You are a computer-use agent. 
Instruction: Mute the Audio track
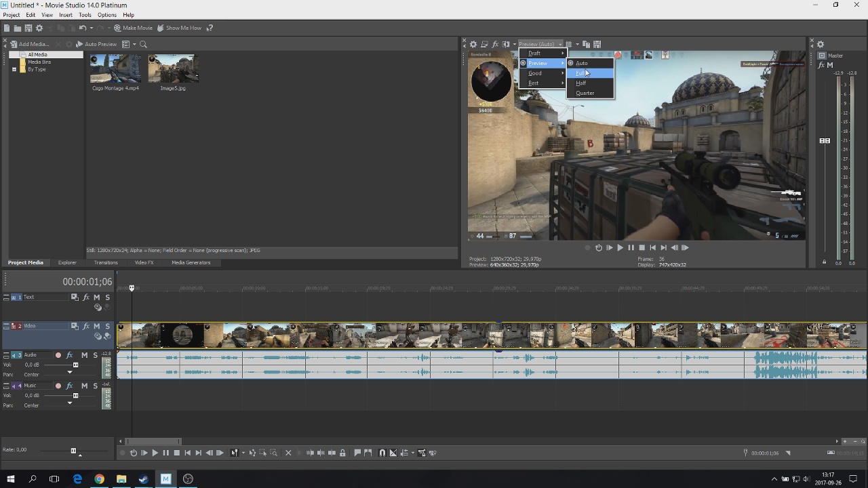pos(84,355)
